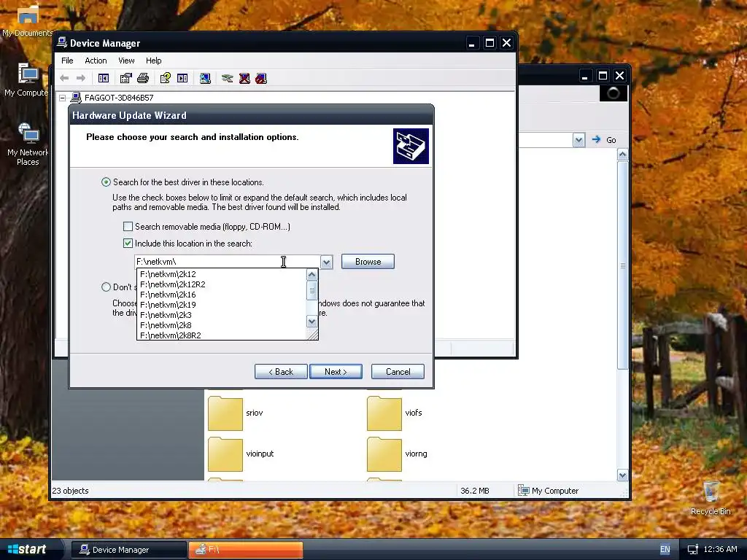Click into the F:\netkvm\ location text field
Viewport: 747px width, 560px height.
click(228, 262)
